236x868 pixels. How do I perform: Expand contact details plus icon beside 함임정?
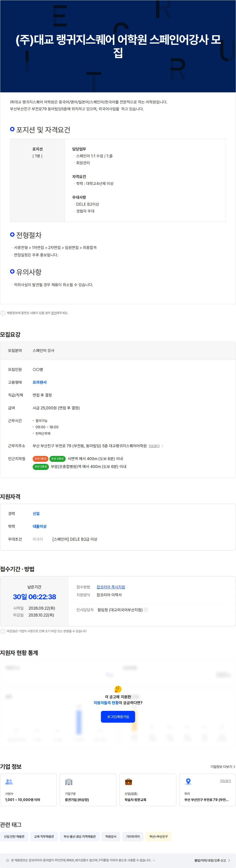click(146, 610)
